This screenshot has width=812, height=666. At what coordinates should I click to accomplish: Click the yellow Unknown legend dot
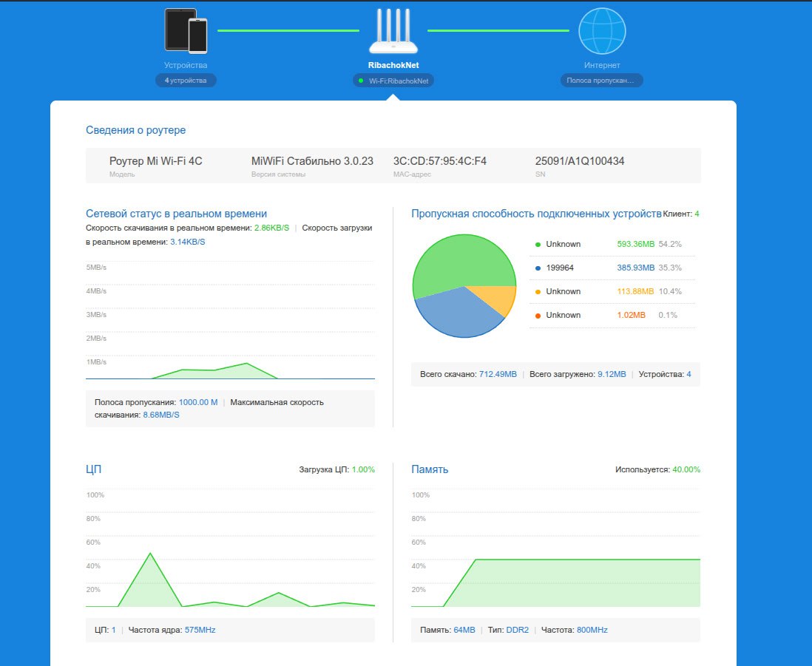coord(538,292)
